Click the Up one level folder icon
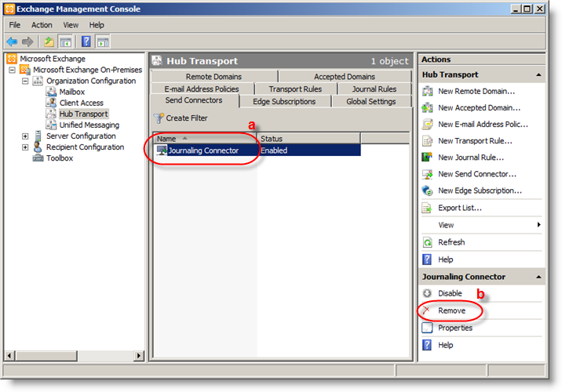 [49, 42]
